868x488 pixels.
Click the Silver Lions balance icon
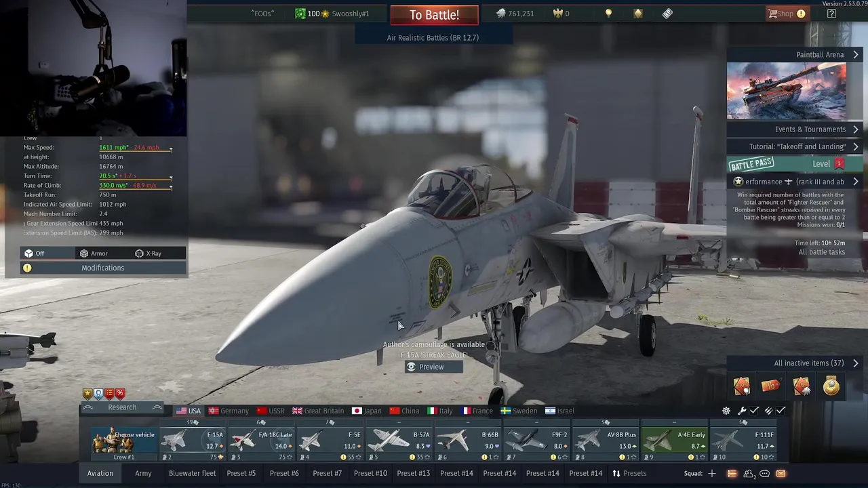pyautogui.click(x=500, y=14)
